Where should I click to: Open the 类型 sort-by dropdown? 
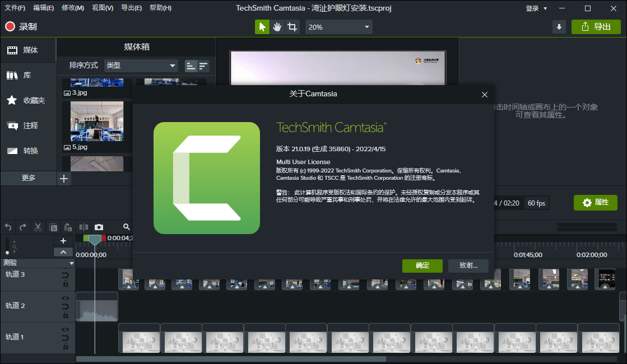point(141,66)
